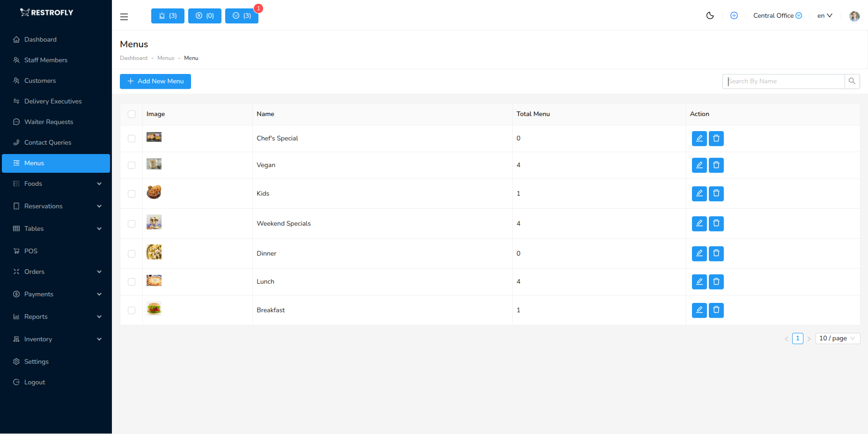868x434 pixels.
Task: Open the orders notification button showing (3)
Action: (168, 15)
